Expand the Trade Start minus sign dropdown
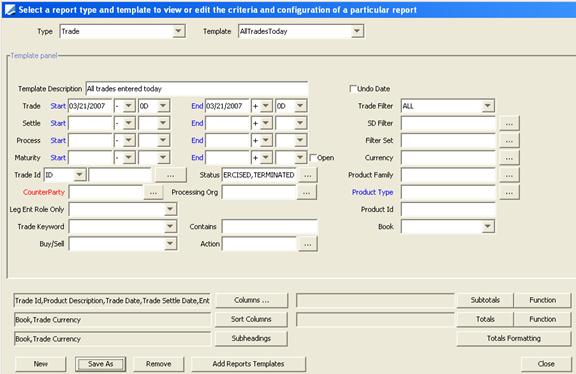576x374 pixels. click(129, 106)
